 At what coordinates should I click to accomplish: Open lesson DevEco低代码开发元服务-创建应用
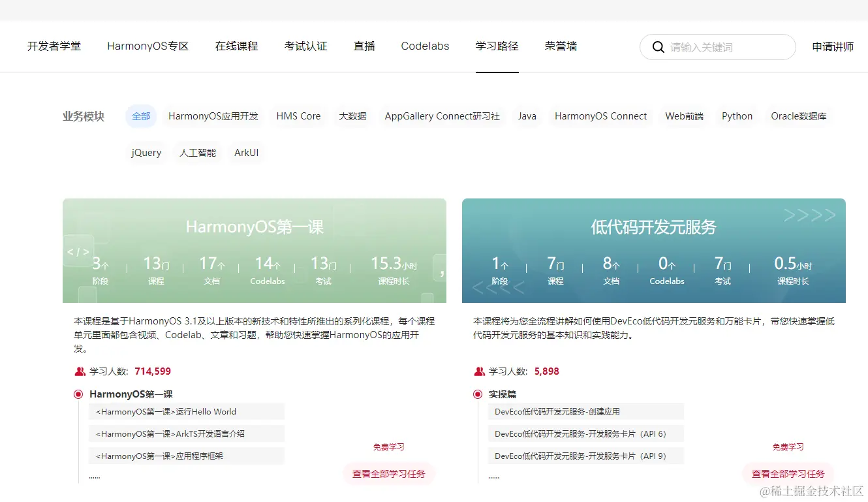[586, 412]
